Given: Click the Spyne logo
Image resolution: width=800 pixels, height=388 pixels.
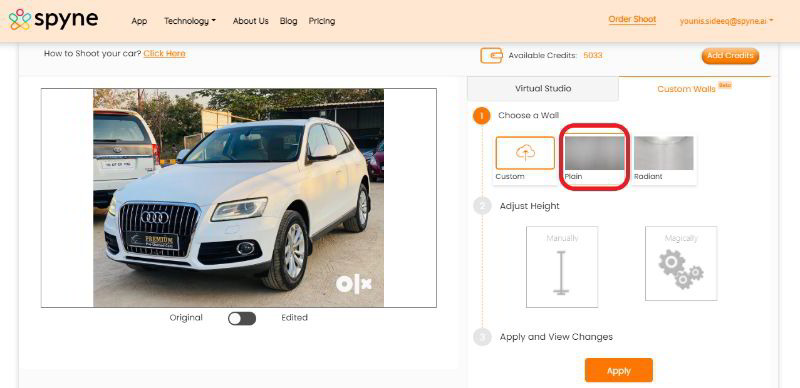Looking at the screenshot, I should [54, 20].
